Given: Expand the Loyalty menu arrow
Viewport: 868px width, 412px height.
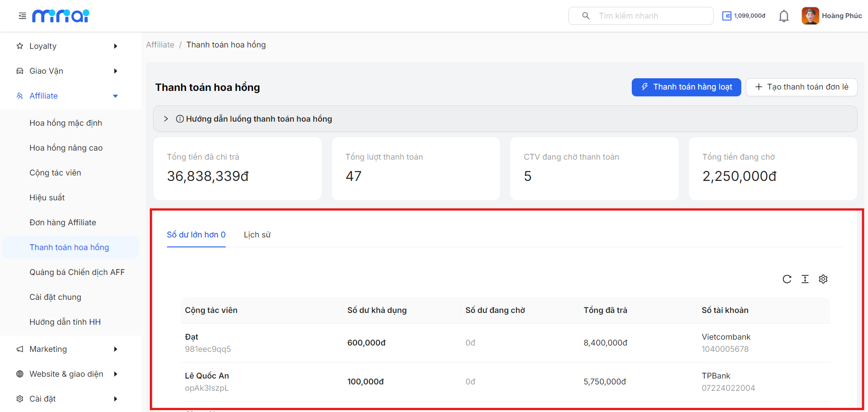Looking at the screenshot, I should (x=115, y=46).
